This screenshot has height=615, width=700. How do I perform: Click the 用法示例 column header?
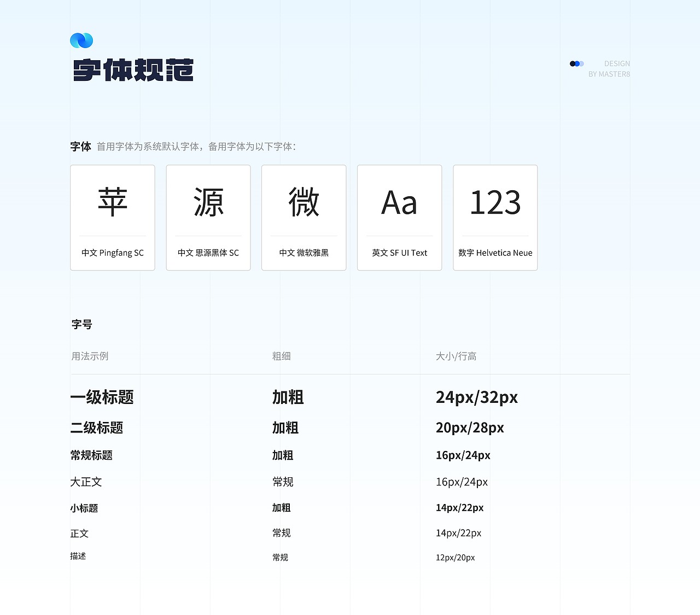pos(90,356)
